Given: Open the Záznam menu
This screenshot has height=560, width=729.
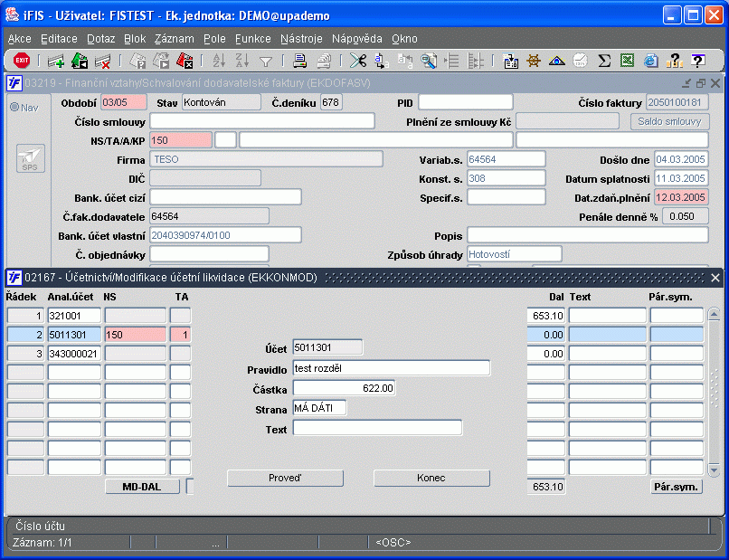Looking at the screenshot, I should (174, 39).
